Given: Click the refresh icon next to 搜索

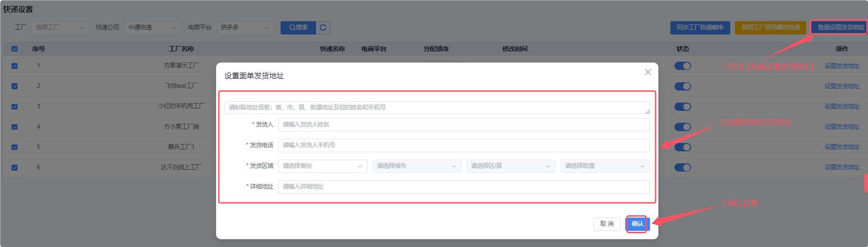Looking at the screenshot, I should pos(323,28).
